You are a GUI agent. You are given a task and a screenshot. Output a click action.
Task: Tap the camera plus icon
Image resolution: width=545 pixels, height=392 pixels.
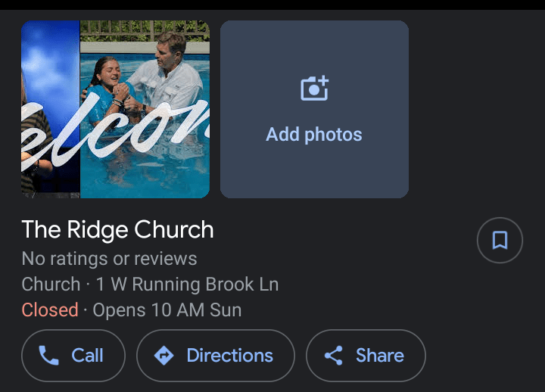[314, 89]
